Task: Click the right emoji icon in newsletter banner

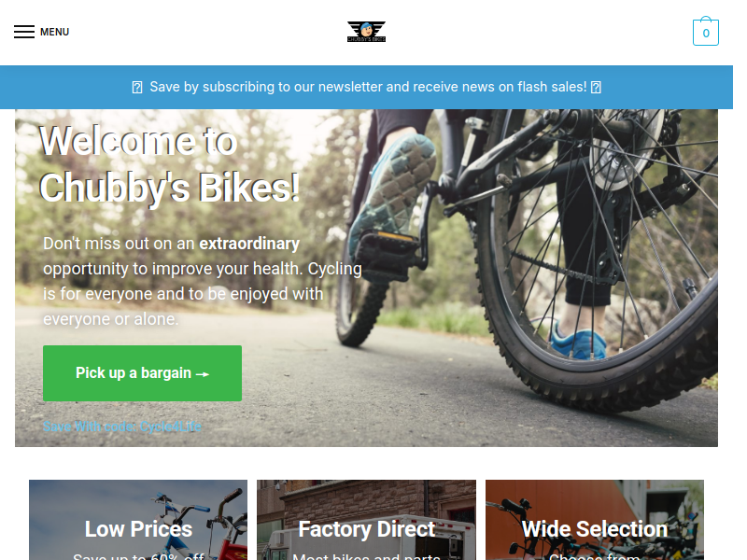Action: point(596,87)
